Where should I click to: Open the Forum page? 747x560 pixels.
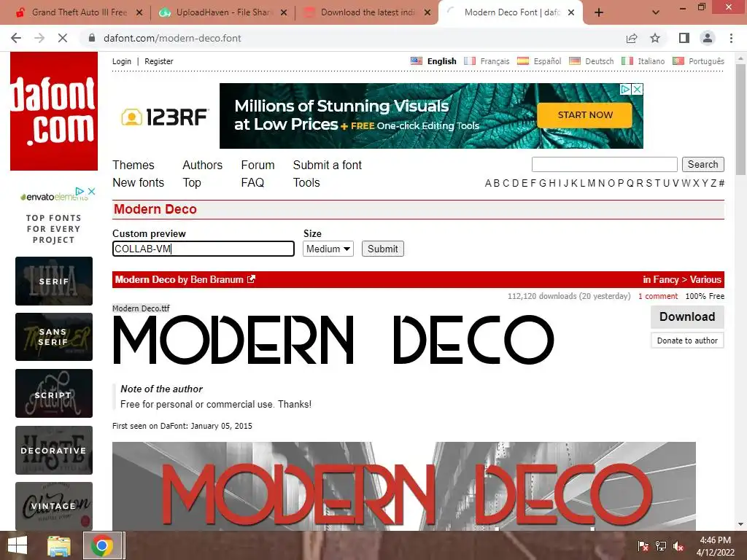(x=258, y=166)
